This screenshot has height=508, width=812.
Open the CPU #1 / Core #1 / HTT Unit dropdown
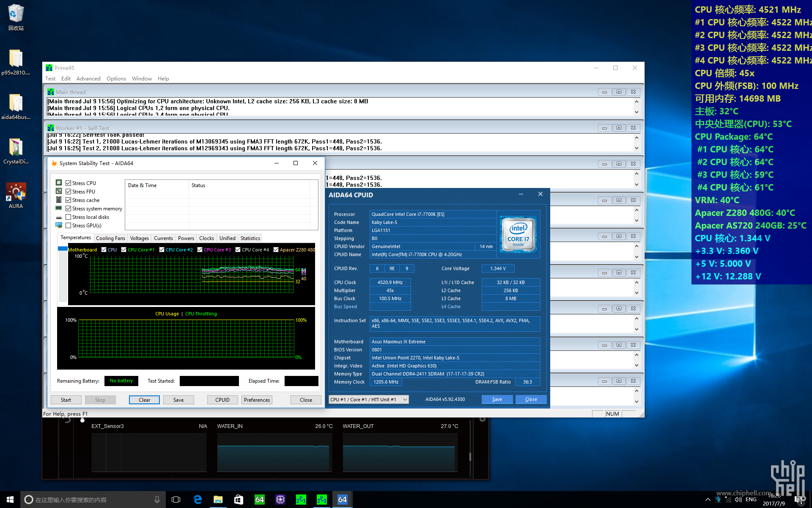pyautogui.click(x=369, y=399)
